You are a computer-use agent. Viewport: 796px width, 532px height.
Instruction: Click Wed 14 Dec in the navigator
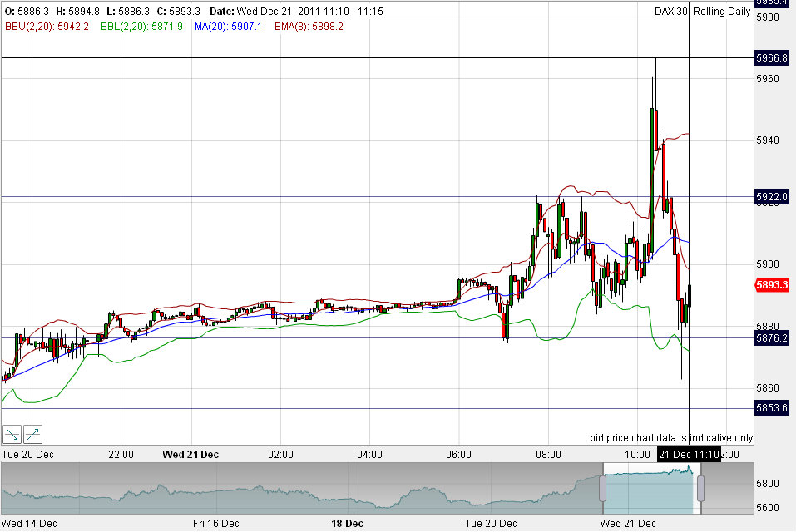tap(29, 524)
